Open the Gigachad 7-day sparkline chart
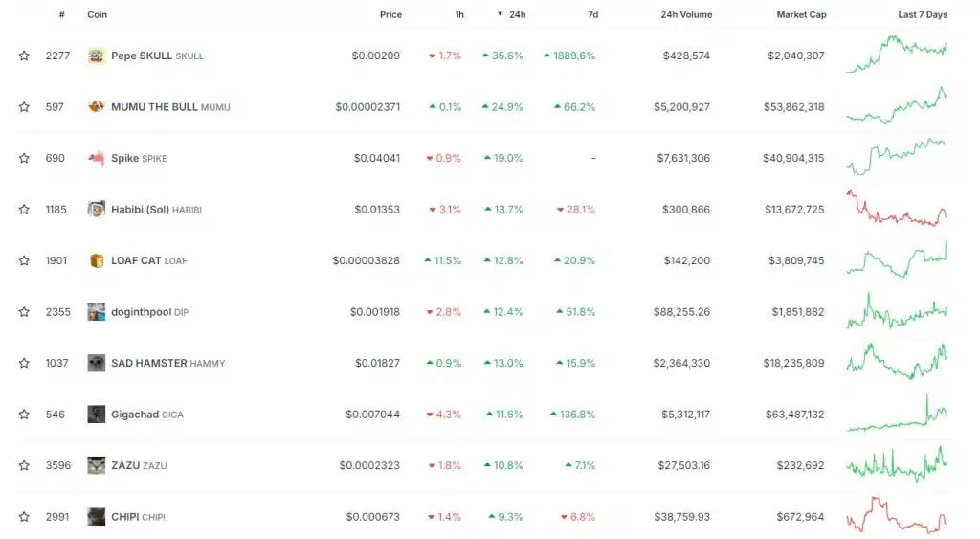 tap(897, 414)
